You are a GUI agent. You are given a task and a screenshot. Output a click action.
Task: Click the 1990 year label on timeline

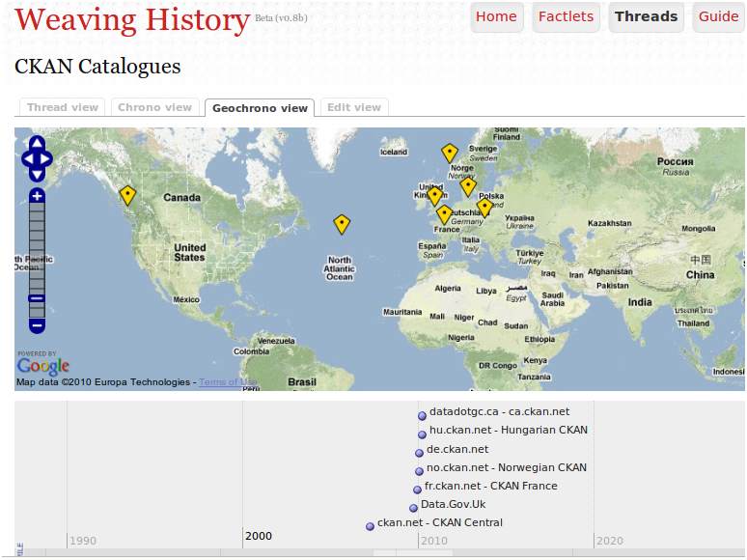pos(83,541)
